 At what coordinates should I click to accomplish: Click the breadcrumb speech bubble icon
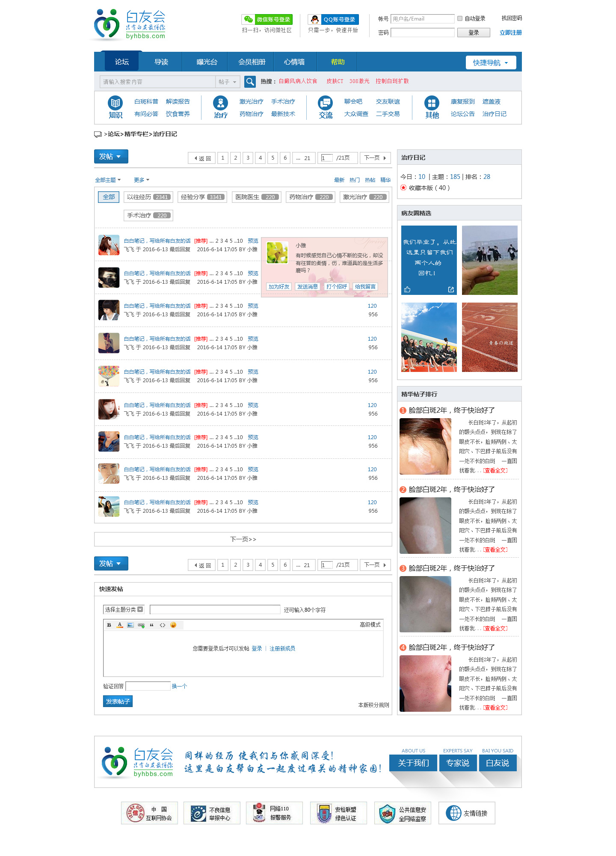pos(98,134)
